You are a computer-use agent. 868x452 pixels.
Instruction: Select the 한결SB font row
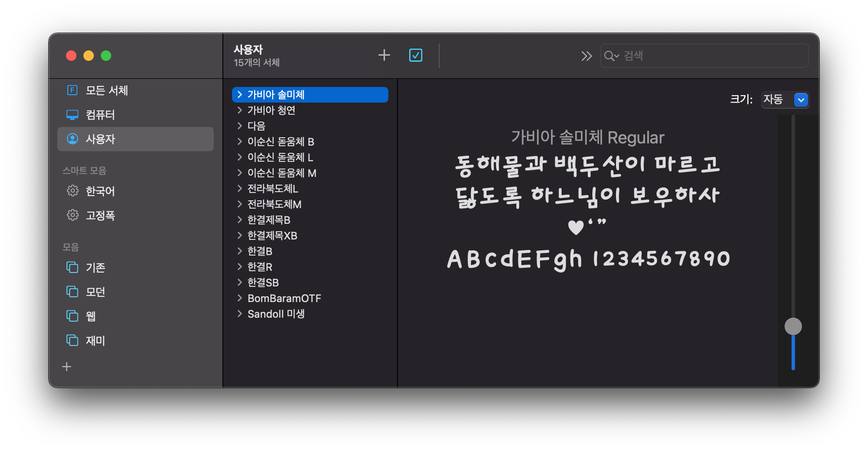tap(310, 282)
